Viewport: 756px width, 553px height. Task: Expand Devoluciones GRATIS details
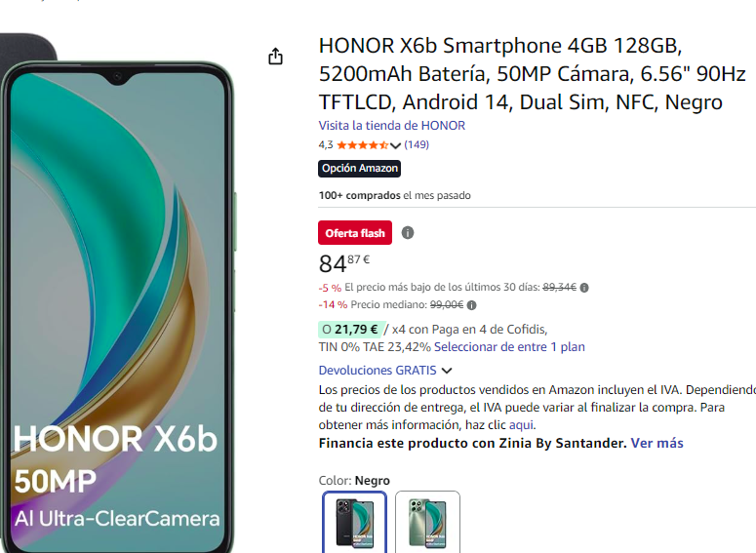coord(385,371)
